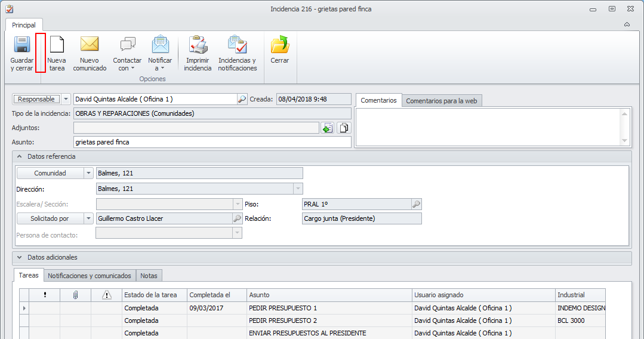
Task: Expand the Datos adicionales section
Action: (x=20, y=257)
